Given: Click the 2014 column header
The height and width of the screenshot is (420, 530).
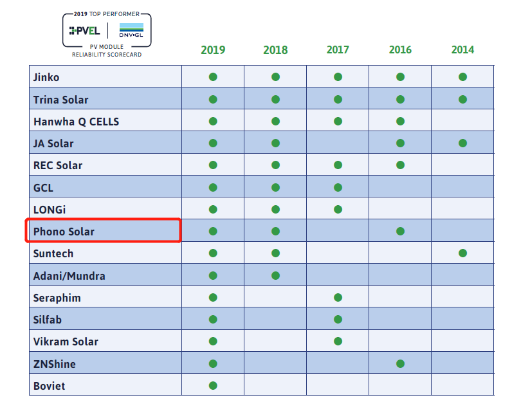Looking at the screenshot, I should (x=462, y=50).
